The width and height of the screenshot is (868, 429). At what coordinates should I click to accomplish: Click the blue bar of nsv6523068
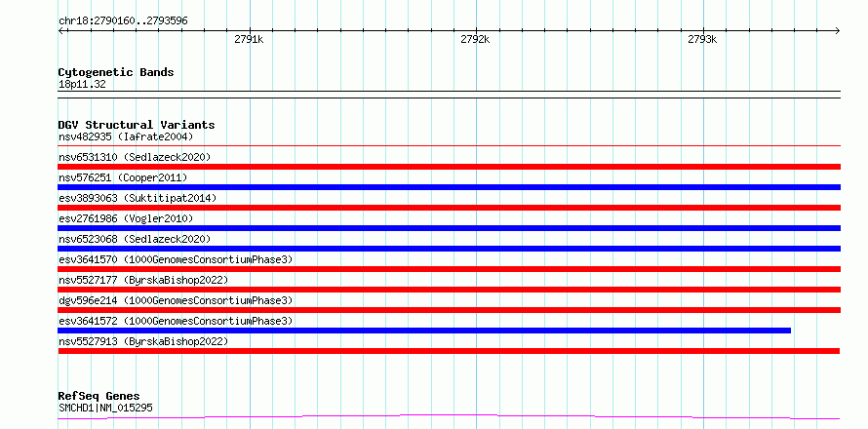pos(450,249)
